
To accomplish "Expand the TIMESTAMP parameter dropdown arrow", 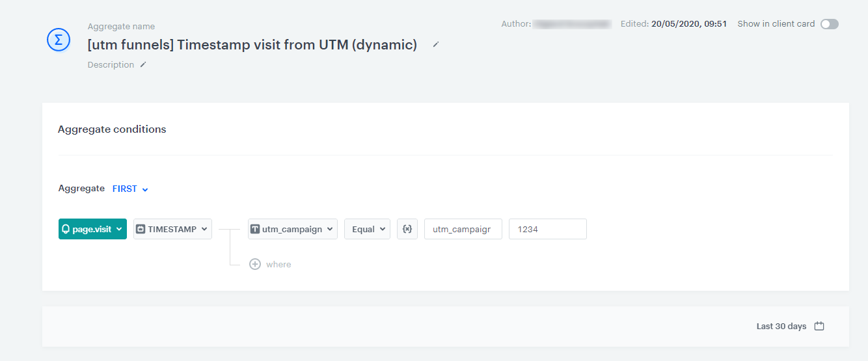I will tap(204, 229).
